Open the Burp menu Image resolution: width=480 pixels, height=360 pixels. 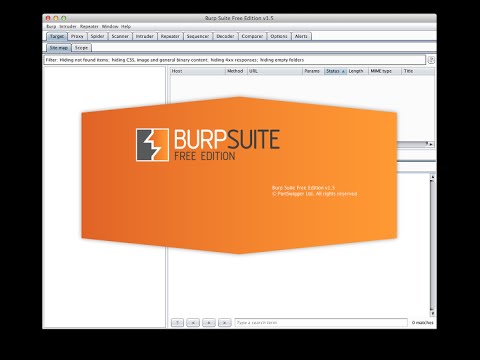coord(51,26)
